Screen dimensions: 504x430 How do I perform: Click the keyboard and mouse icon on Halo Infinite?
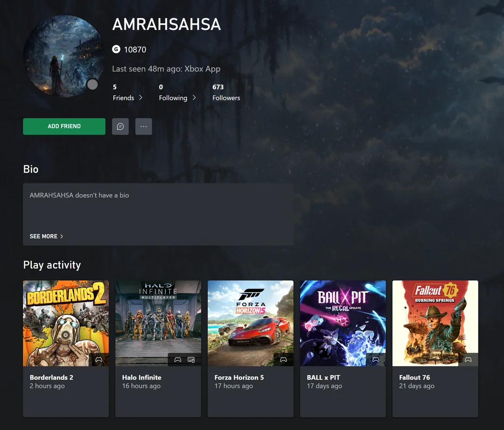click(191, 360)
